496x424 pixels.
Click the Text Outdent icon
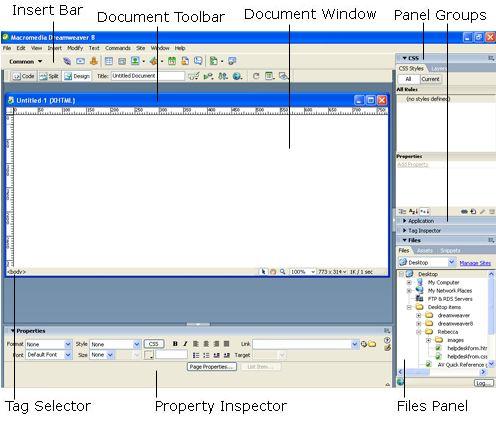pos(217,355)
